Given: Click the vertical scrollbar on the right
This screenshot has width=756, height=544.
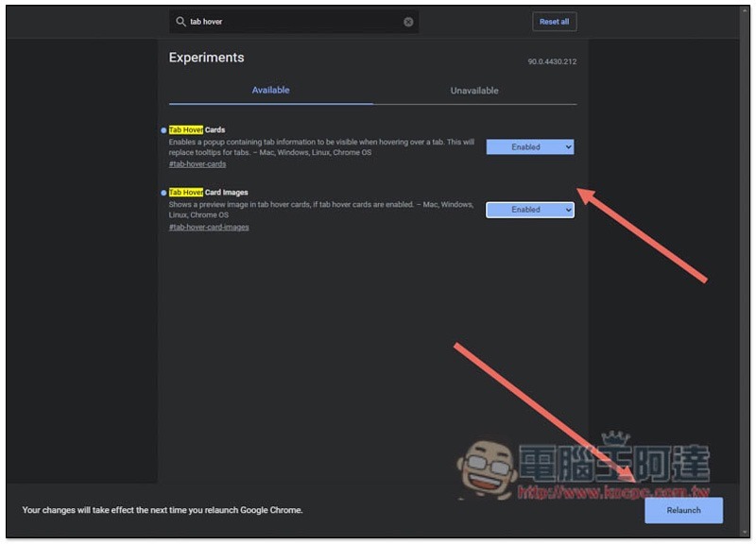Looking at the screenshot, I should tap(745, 270).
